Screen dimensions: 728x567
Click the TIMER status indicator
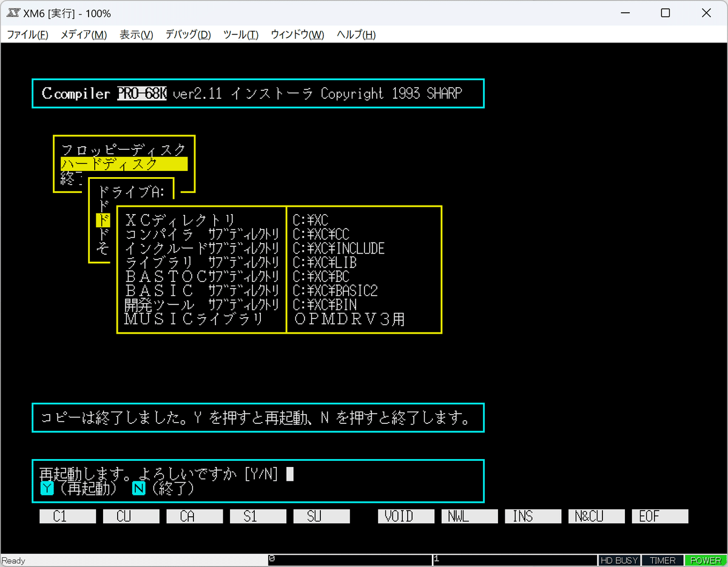[662, 560]
